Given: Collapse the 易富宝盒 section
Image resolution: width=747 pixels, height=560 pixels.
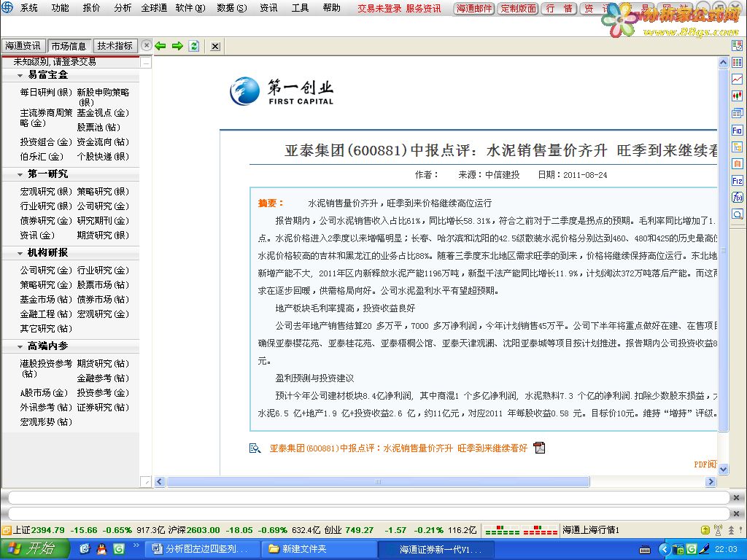Looking at the screenshot, I should 20,75.
